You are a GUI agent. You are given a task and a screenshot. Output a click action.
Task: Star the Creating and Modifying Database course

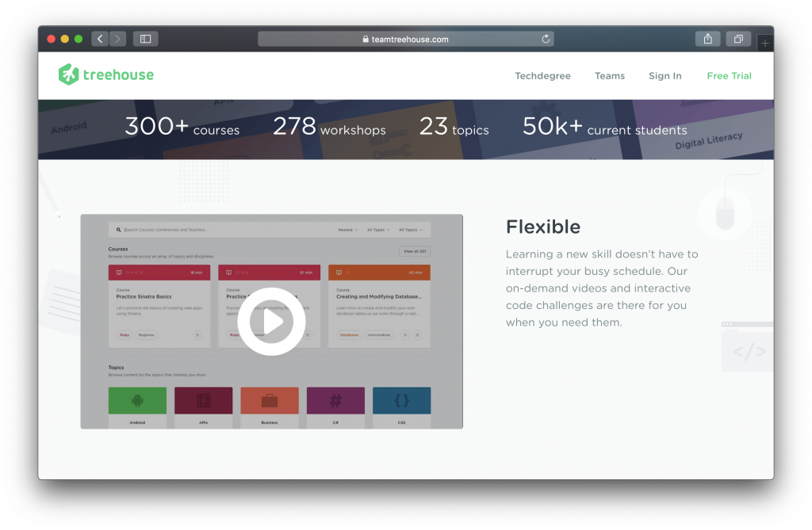pos(417,335)
